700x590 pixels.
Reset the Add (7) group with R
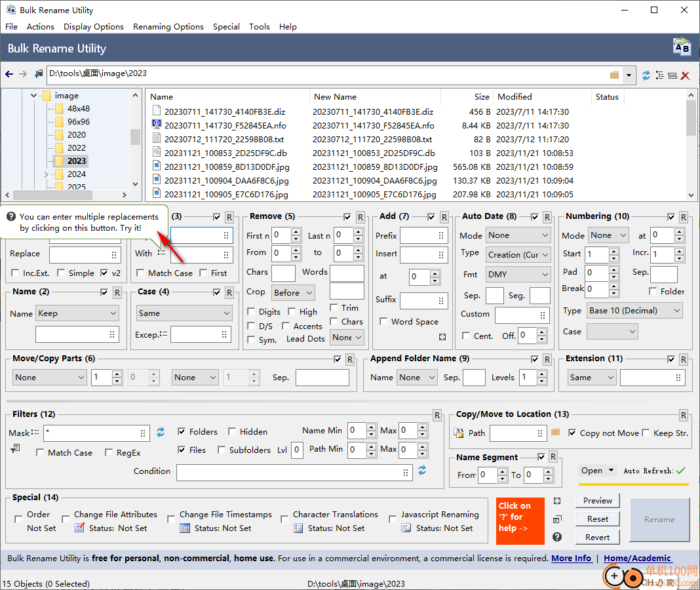coord(444,217)
